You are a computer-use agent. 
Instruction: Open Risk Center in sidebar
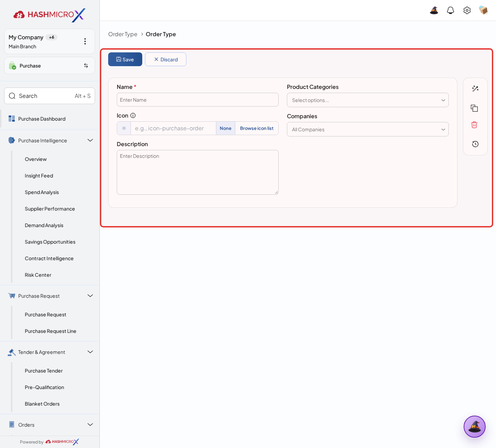click(38, 275)
